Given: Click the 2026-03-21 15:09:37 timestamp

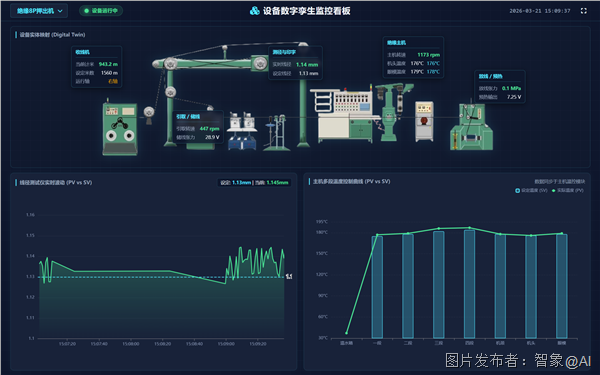Looking at the screenshot, I should [x=540, y=11].
